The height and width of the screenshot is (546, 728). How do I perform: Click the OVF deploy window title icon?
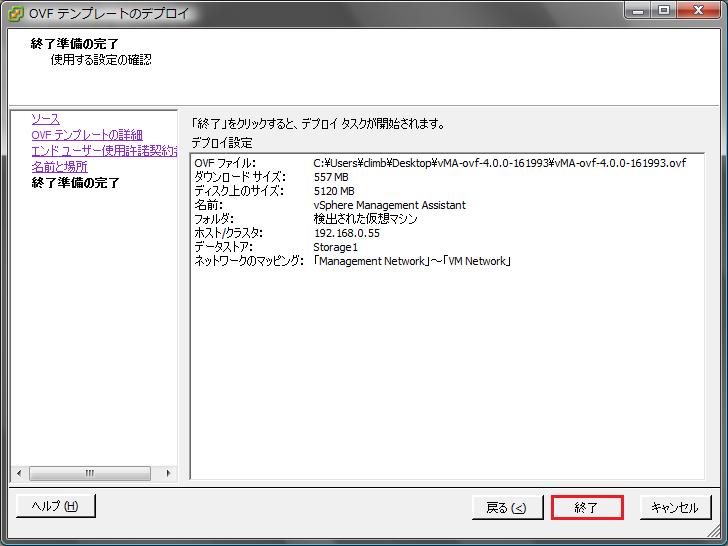tap(15, 13)
